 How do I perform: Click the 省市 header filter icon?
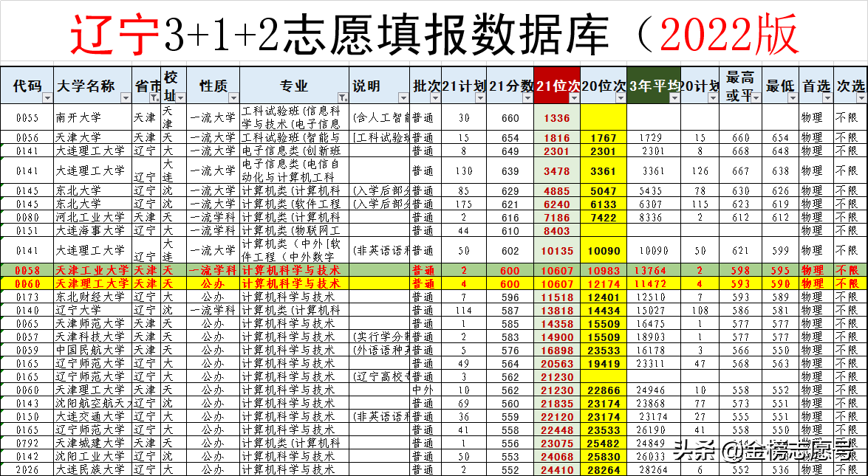(x=153, y=97)
